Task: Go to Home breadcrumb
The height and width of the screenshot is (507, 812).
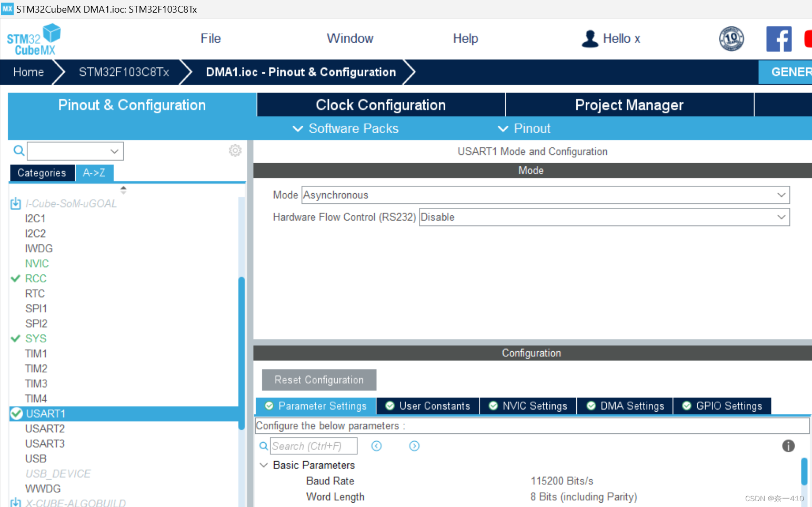Action: coord(28,72)
